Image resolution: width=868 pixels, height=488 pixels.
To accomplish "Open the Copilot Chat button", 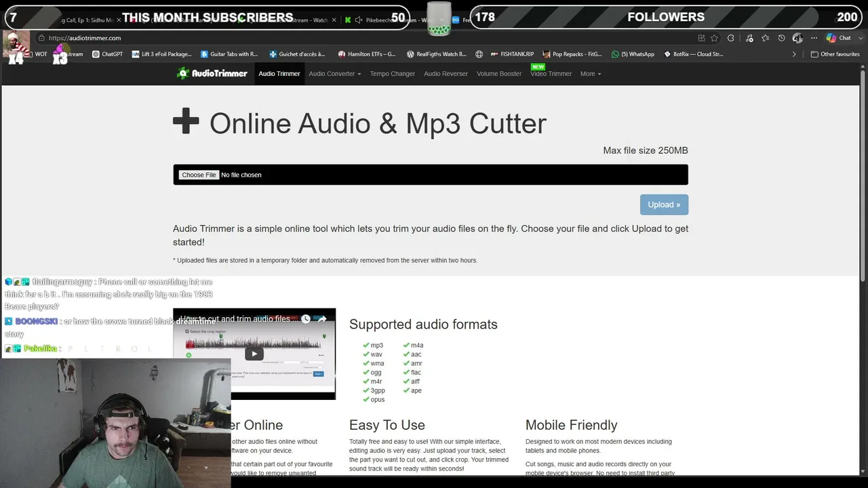I will point(838,38).
